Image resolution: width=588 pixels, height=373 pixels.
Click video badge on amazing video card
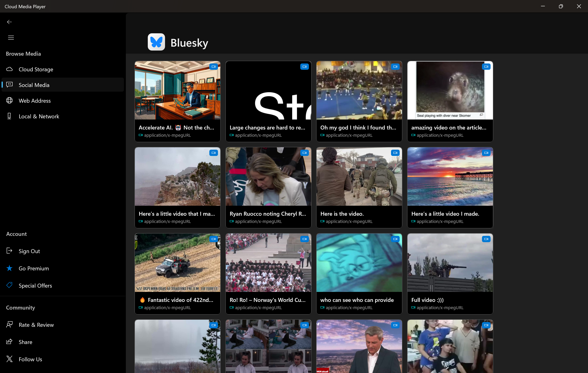486,67
